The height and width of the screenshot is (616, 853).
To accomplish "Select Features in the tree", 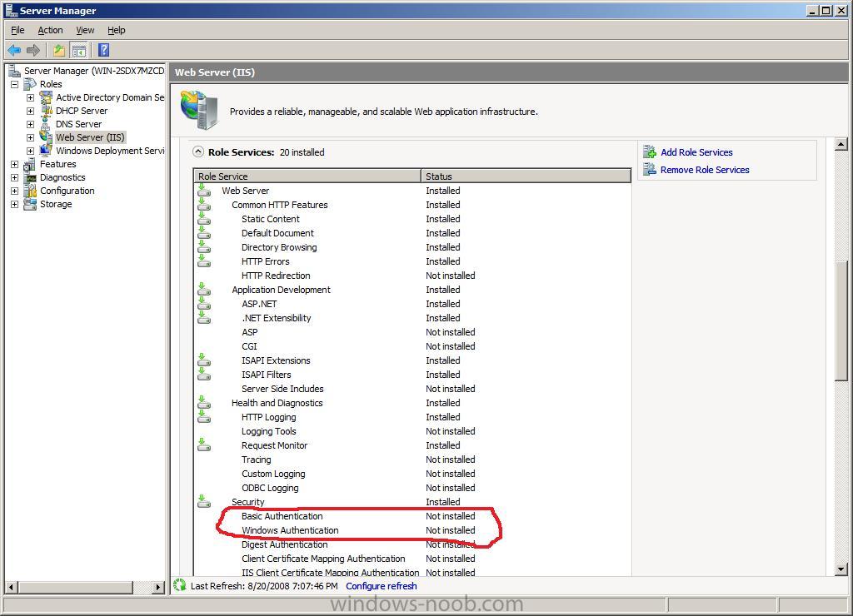I will pos(58,164).
